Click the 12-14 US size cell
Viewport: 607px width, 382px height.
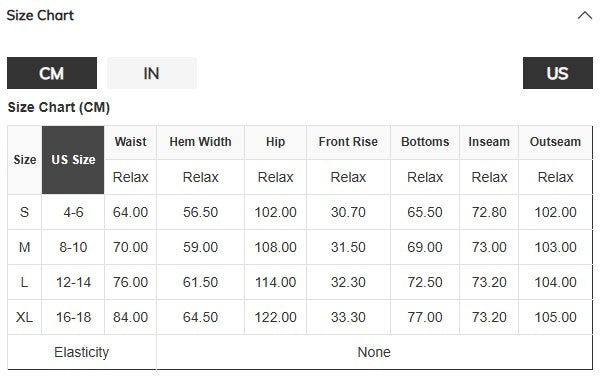pos(73,283)
